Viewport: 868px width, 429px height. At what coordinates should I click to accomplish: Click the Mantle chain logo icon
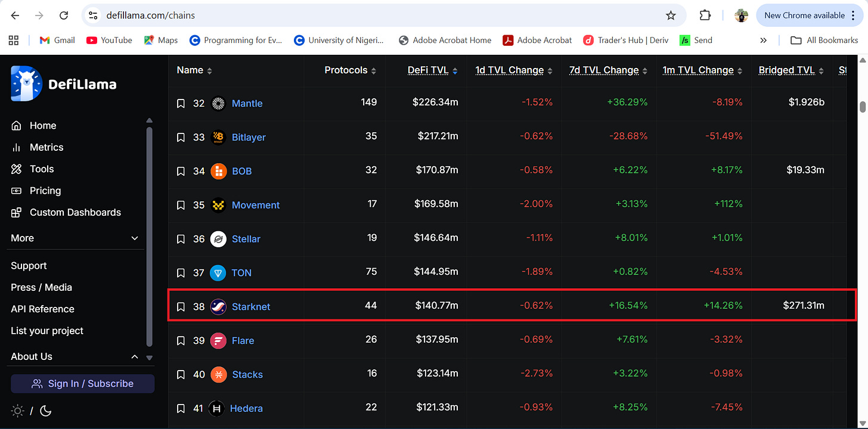(218, 104)
